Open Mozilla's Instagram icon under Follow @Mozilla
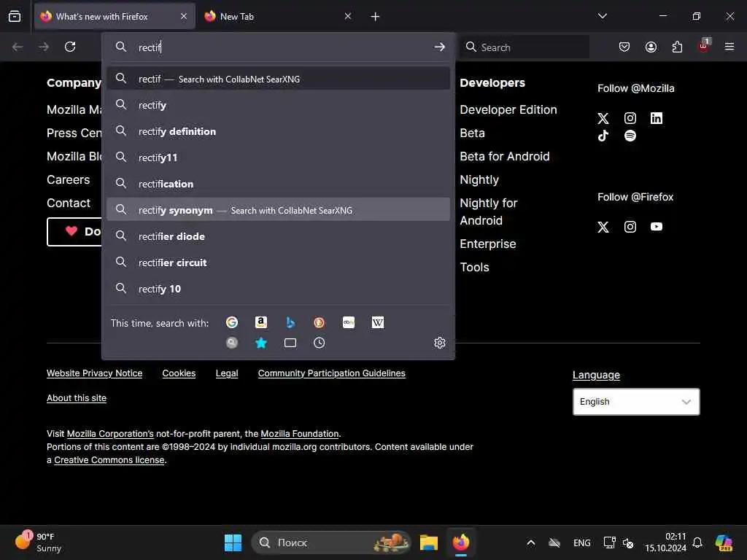The image size is (747, 560). (630, 118)
